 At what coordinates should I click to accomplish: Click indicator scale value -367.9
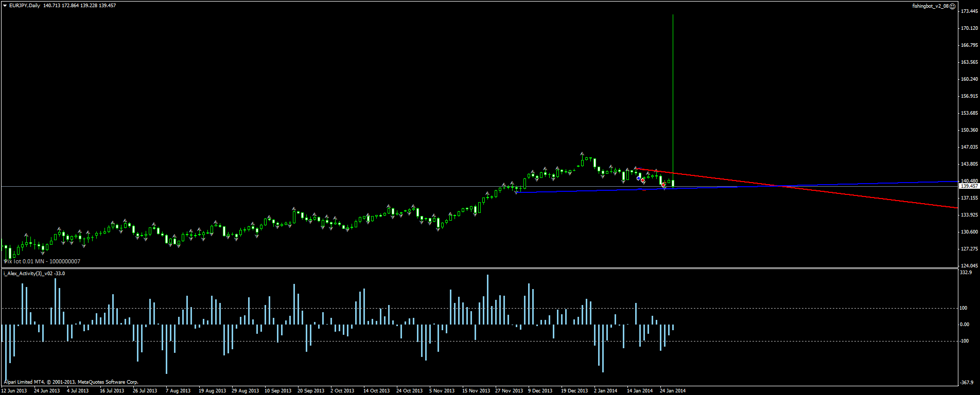[967, 382]
